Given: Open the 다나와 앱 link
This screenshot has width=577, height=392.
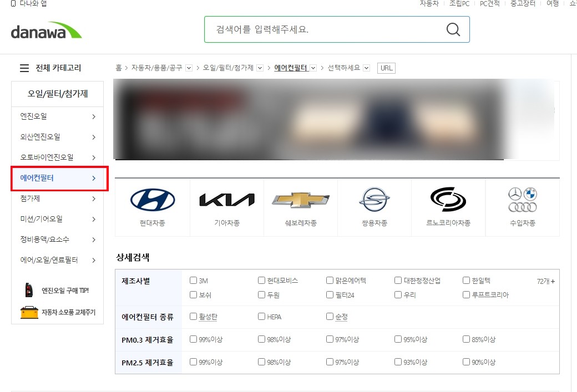Looking at the screenshot, I should tap(33, 3).
